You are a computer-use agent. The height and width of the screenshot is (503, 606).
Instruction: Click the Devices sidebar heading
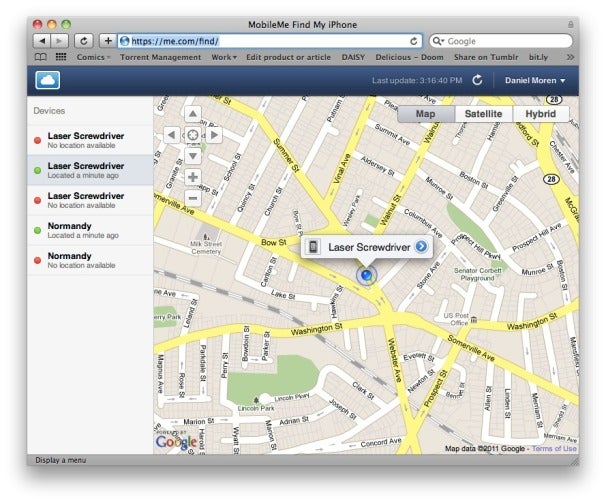coord(49,111)
